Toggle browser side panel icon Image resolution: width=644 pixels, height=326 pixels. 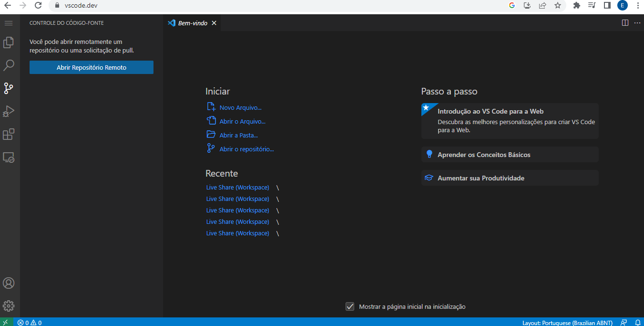607,6
